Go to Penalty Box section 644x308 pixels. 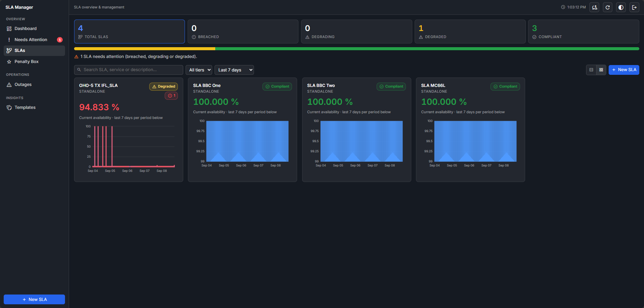[x=34, y=62]
